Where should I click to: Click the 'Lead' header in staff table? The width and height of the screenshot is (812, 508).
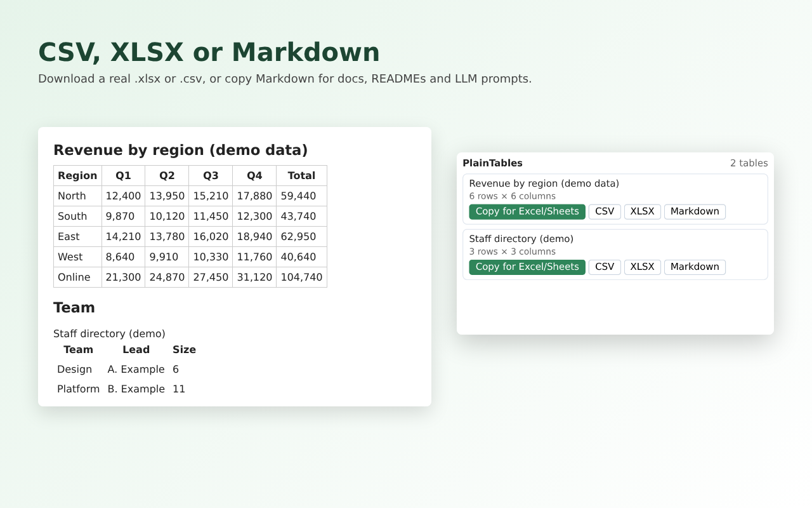[136, 350]
